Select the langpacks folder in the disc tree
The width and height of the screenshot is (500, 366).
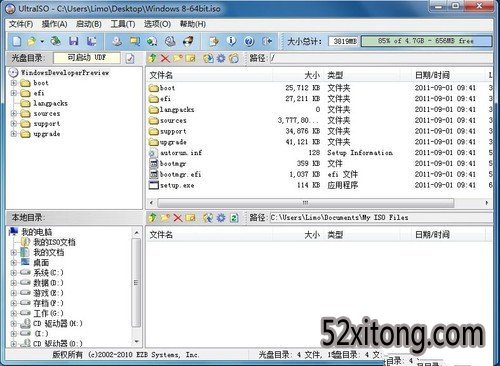click(50, 103)
